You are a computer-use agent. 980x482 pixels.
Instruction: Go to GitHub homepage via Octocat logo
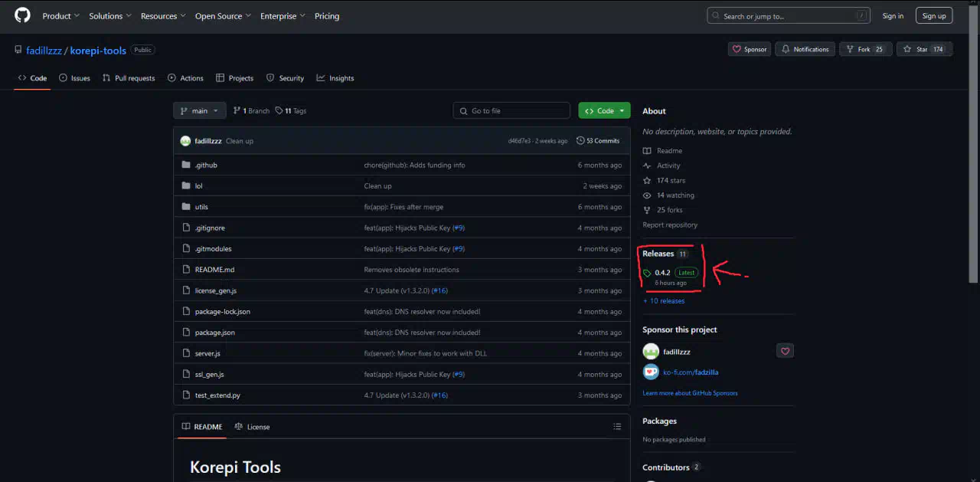click(22, 15)
